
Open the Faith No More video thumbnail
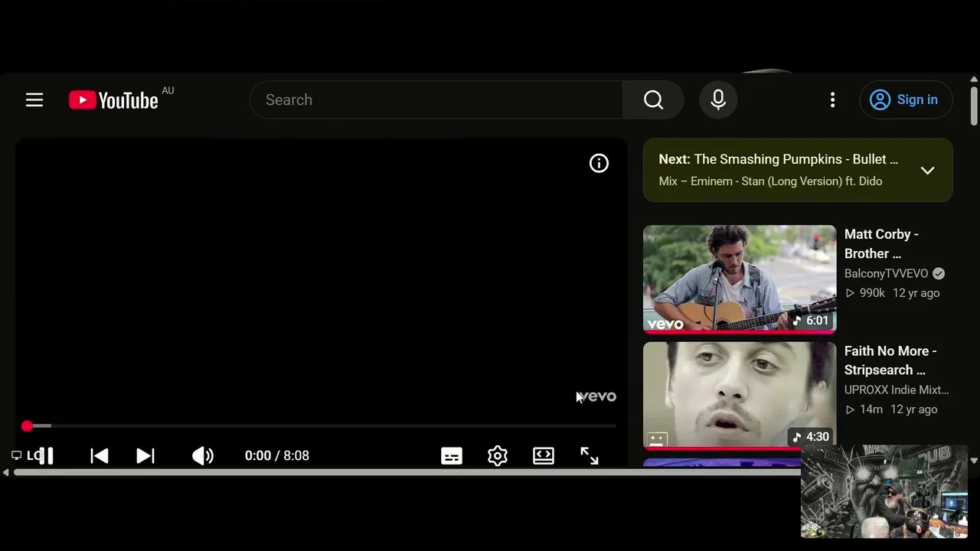click(740, 396)
